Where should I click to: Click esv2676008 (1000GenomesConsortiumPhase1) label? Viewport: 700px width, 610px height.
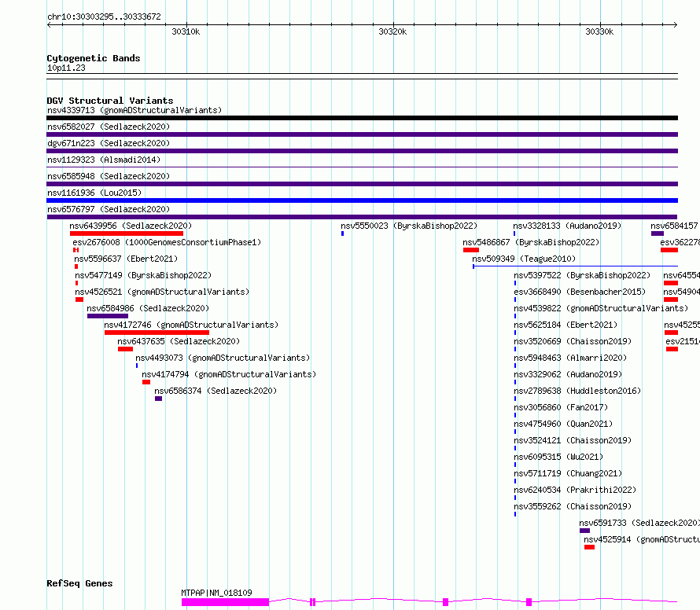click(167, 242)
